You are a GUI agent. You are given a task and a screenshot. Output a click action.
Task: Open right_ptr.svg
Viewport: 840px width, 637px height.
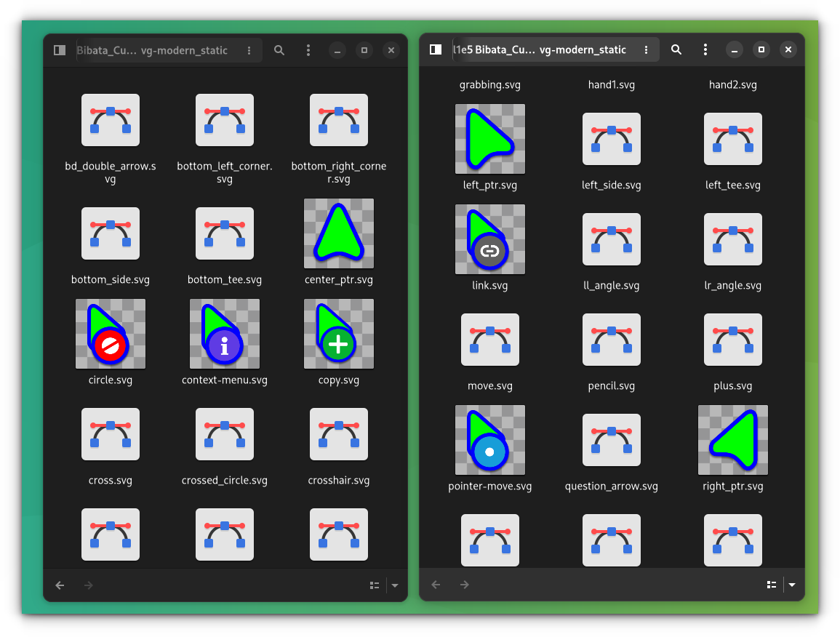(732, 440)
